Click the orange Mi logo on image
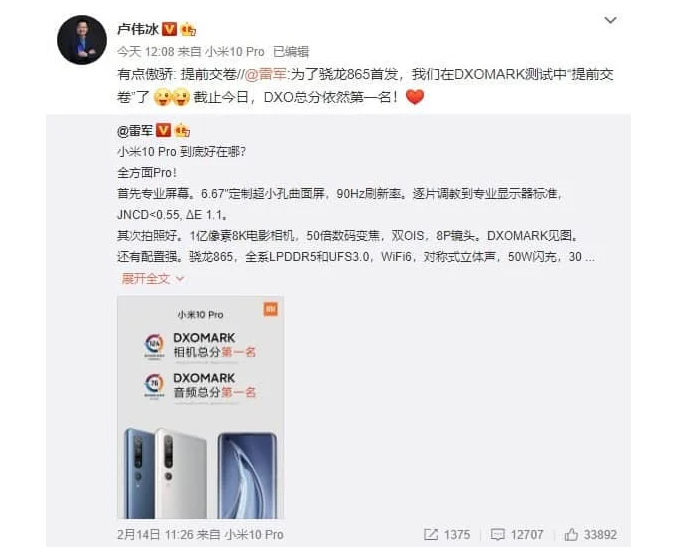674x556 pixels. tap(270, 309)
